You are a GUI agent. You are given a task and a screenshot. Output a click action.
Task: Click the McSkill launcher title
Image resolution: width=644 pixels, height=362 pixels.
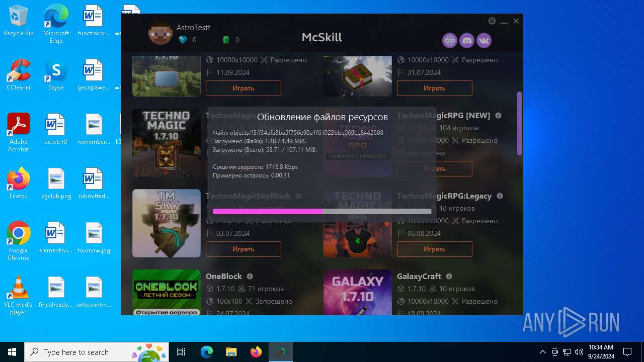pos(322,37)
